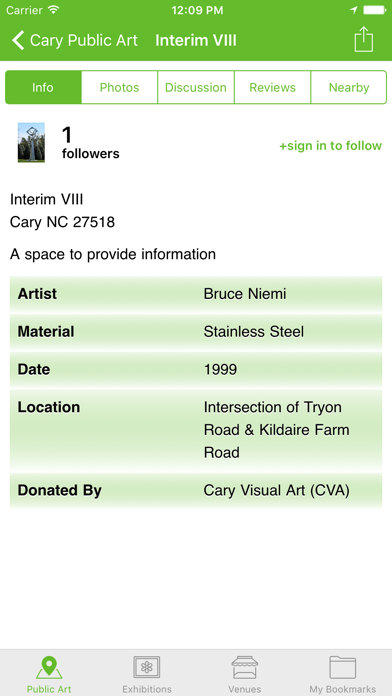
Task: Tap the Donated By Cary Visual Art row
Action: [x=196, y=490]
